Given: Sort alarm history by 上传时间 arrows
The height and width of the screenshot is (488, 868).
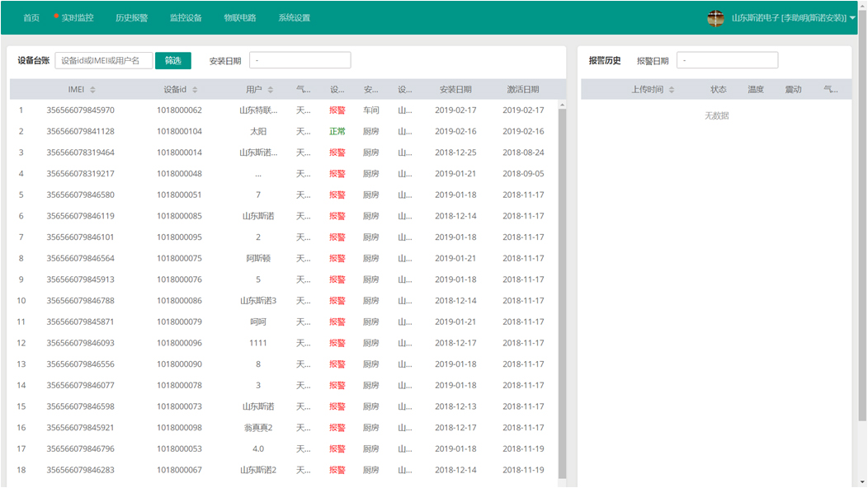Looking at the screenshot, I should coord(672,90).
